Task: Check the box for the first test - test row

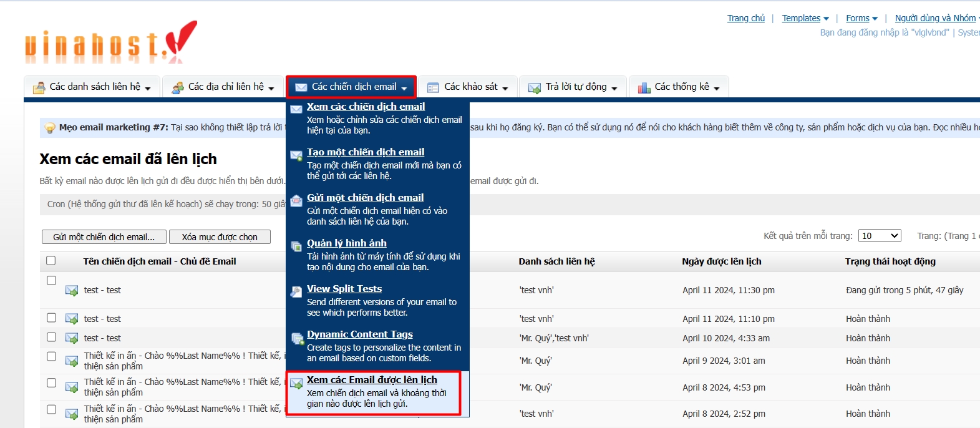Action: click(x=52, y=281)
